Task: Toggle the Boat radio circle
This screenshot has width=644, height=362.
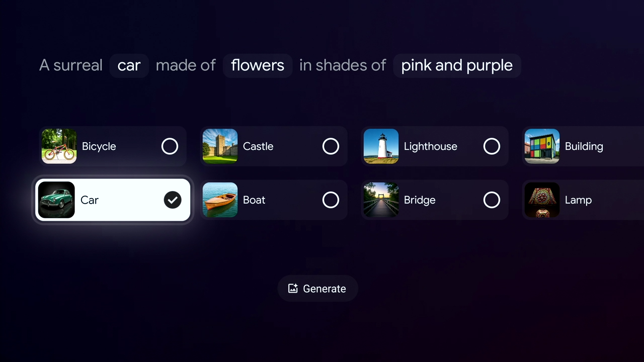Action: (x=331, y=200)
